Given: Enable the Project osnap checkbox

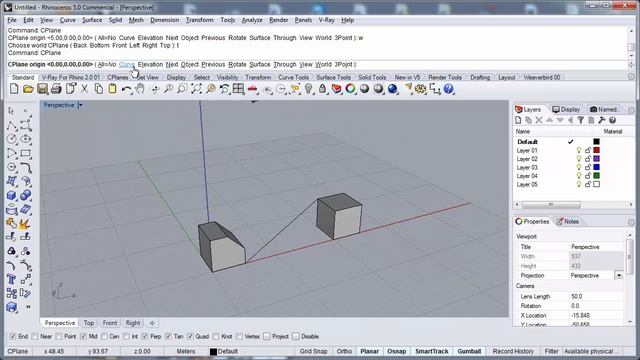Looking at the screenshot, I should (x=267, y=336).
